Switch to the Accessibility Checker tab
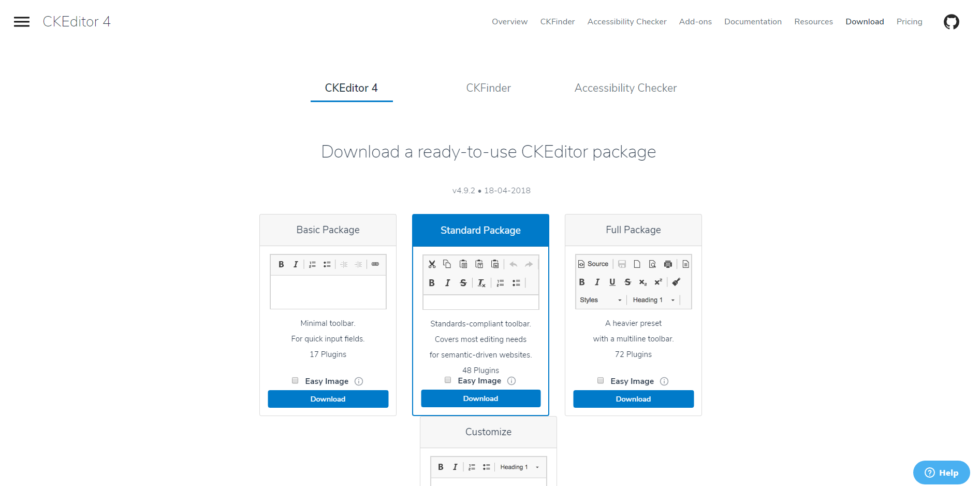 click(625, 88)
